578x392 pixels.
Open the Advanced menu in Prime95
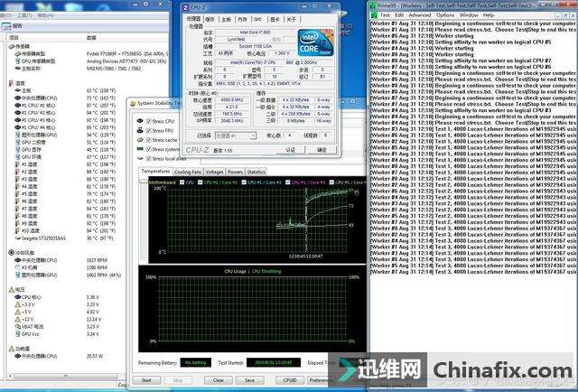tap(419, 15)
